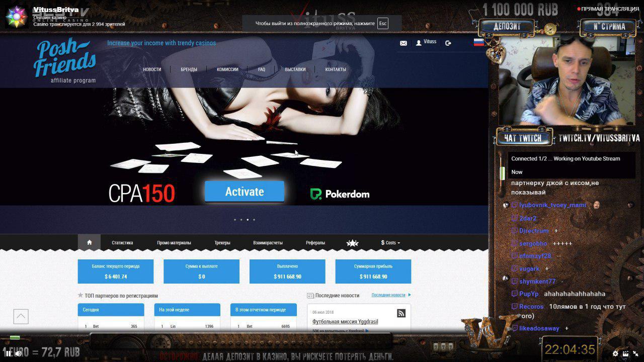Click the Депозит overlay button
Screen dimensions: 644x362
[x=506, y=27]
